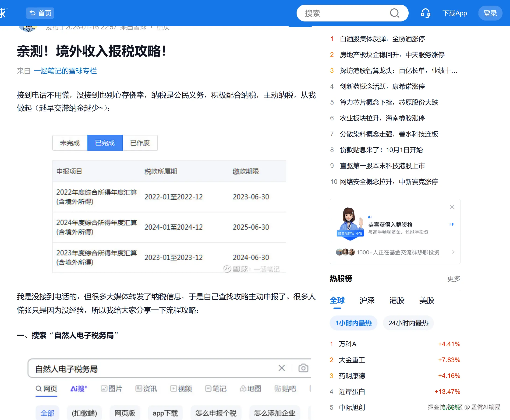Open 下载App link
Viewport: 510px width, 420px height.
[455, 13]
